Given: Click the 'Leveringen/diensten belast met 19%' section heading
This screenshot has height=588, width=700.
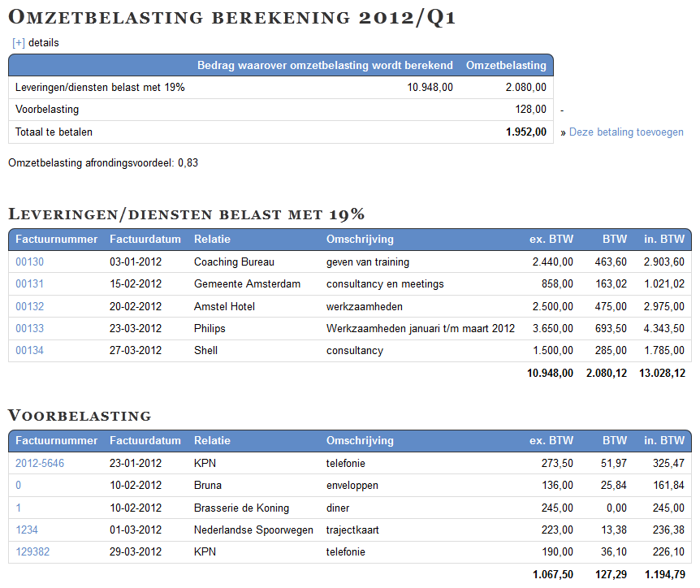Looking at the screenshot, I should click(x=187, y=214).
